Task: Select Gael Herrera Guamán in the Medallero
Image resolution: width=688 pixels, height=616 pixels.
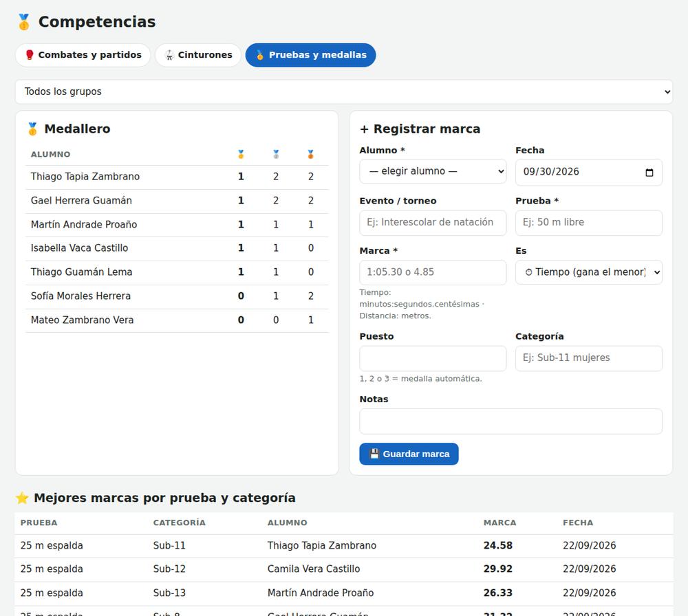Action: (x=177, y=201)
